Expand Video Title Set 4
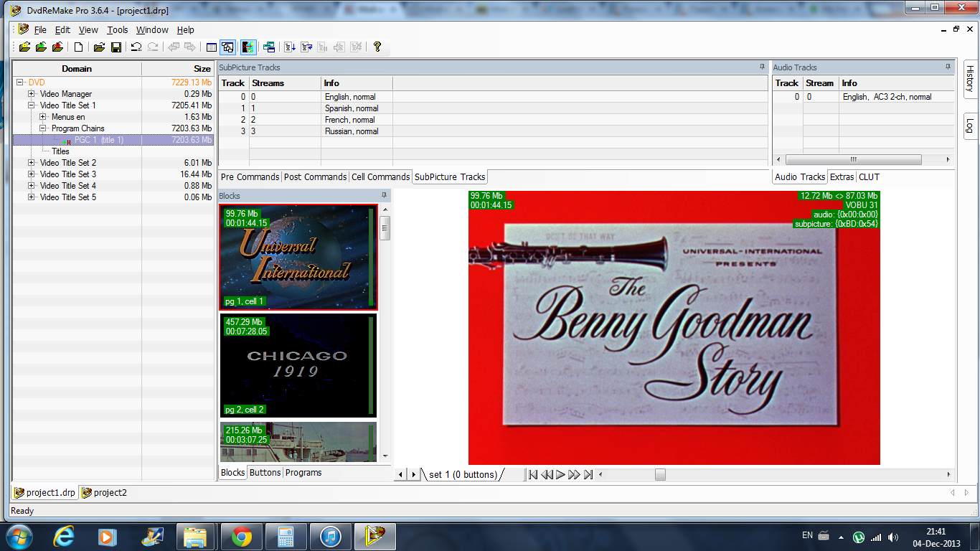 [32, 186]
